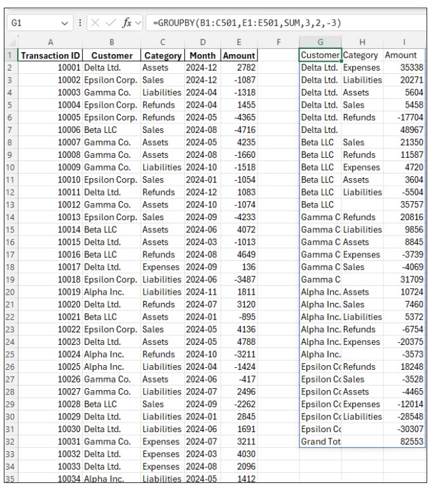Viewport: 431px width, 504px height.
Task: Select column E header
Action: 238,43
